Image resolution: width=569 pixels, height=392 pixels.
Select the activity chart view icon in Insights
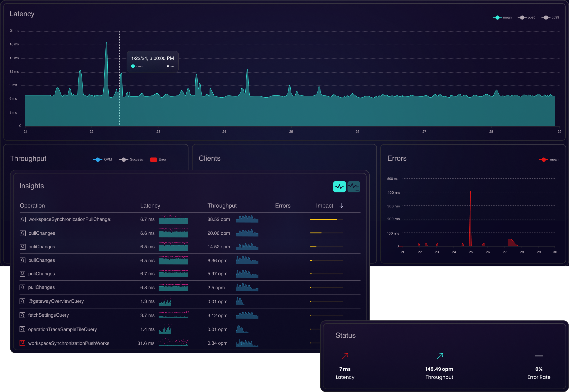point(339,187)
